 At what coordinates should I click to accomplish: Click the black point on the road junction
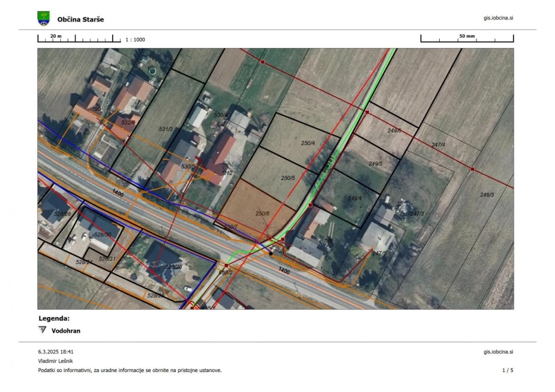point(271,253)
